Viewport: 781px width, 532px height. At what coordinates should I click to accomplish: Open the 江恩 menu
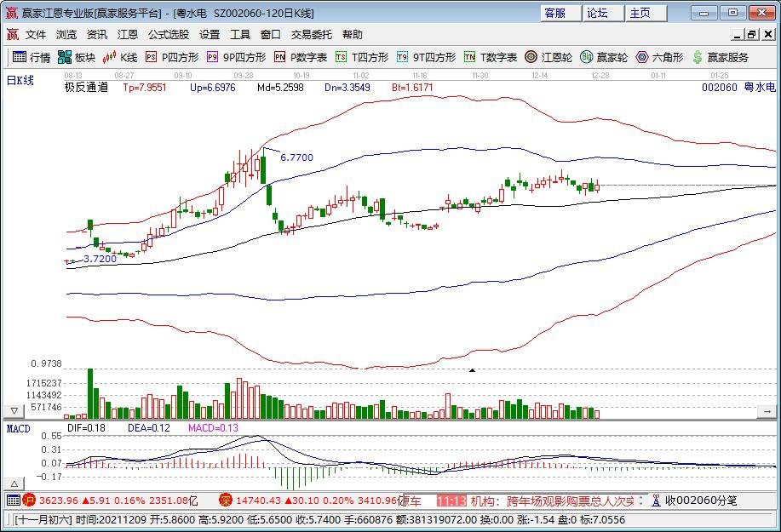point(128,34)
